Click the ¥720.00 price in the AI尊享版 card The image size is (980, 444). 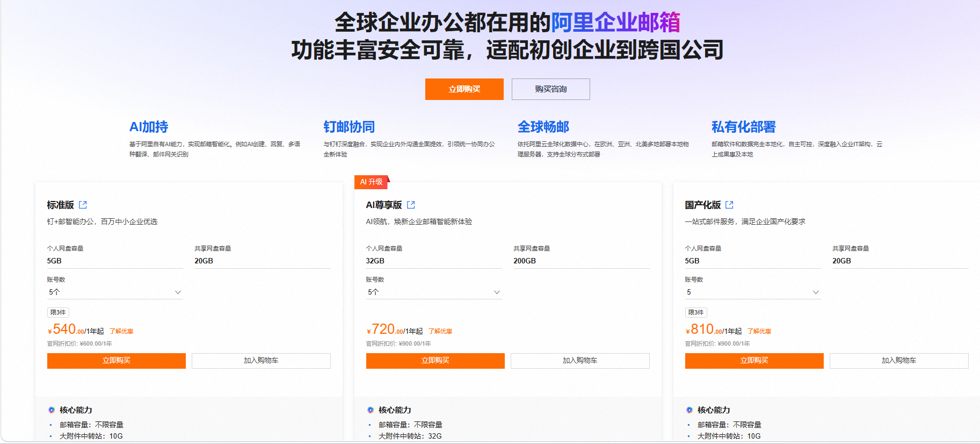(385, 330)
